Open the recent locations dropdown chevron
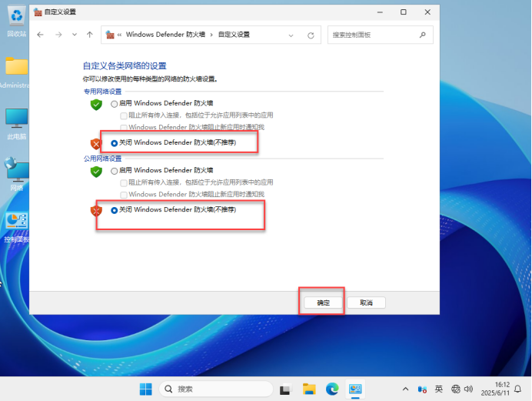532x401 pixels. coord(75,35)
